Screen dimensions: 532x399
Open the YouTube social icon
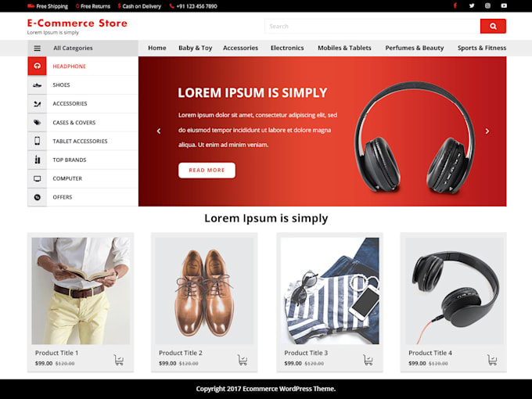[x=504, y=5]
